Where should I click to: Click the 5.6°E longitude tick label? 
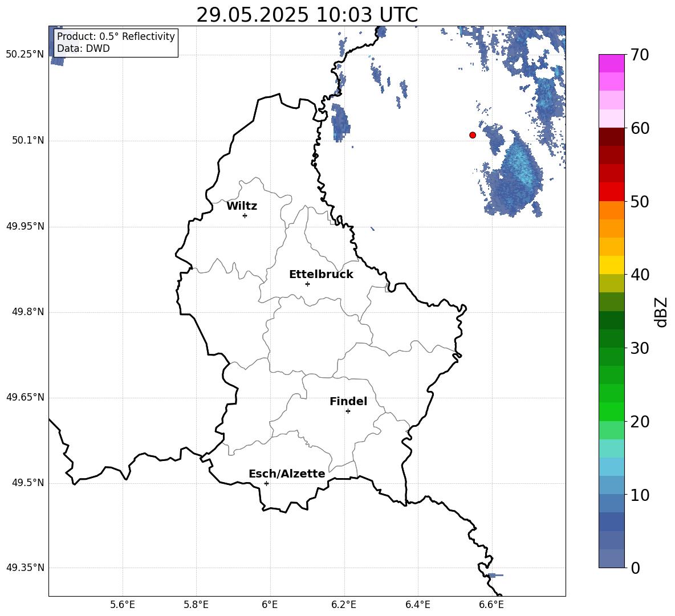coord(123,605)
